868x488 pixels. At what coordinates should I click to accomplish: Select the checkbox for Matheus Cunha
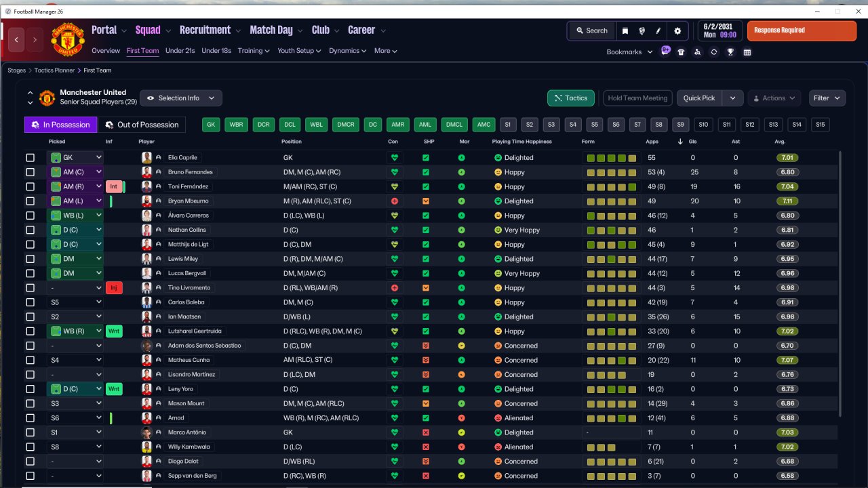tap(30, 360)
